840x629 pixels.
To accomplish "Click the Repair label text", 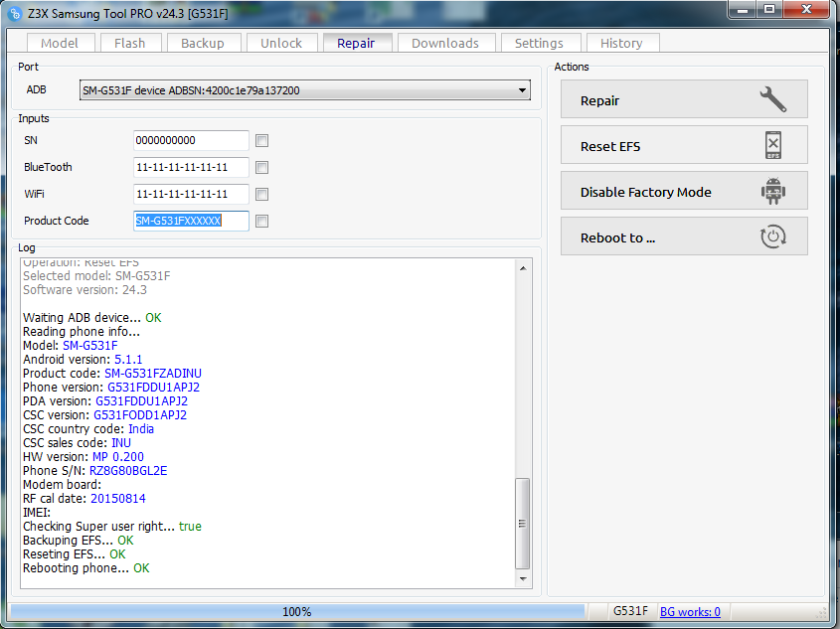I will tap(600, 100).
